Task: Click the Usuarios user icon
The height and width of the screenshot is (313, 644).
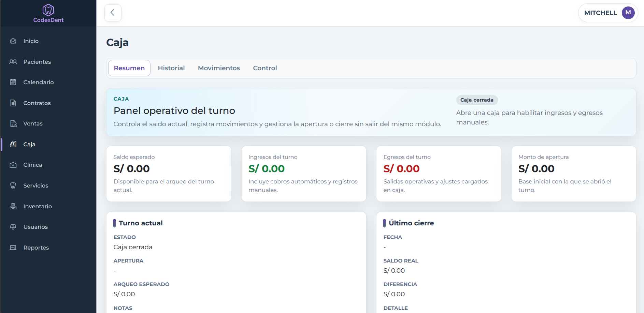Action: pyautogui.click(x=13, y=227)
